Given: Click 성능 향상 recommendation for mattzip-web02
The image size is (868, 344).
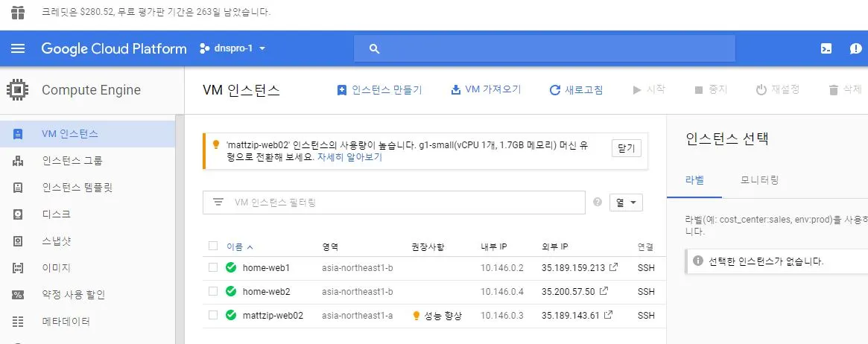Looking at the screenshot, I should click(x=437, y=315).
